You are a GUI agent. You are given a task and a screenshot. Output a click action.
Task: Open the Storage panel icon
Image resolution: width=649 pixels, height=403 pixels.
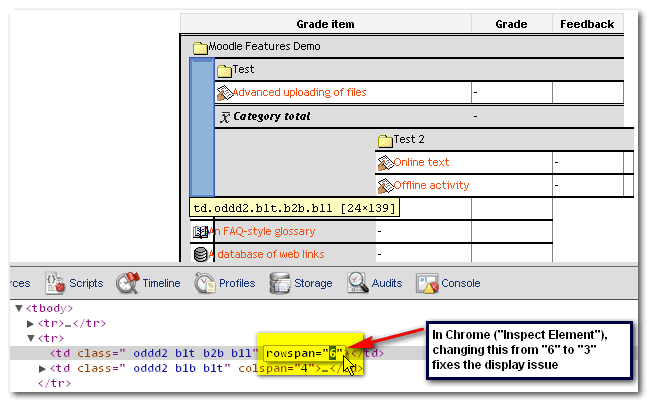point(280,283)
